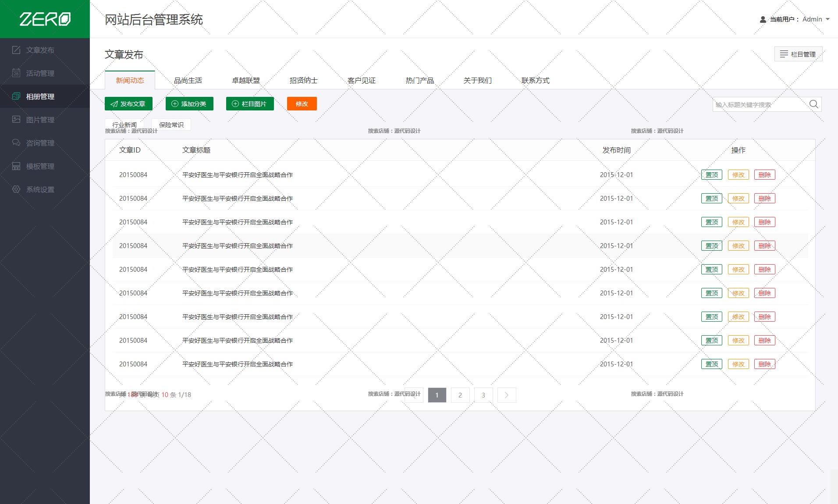This screenshot has width=838, height=504.
Task: Switch to the 品尚生活 tab
Action: (188, 80)
